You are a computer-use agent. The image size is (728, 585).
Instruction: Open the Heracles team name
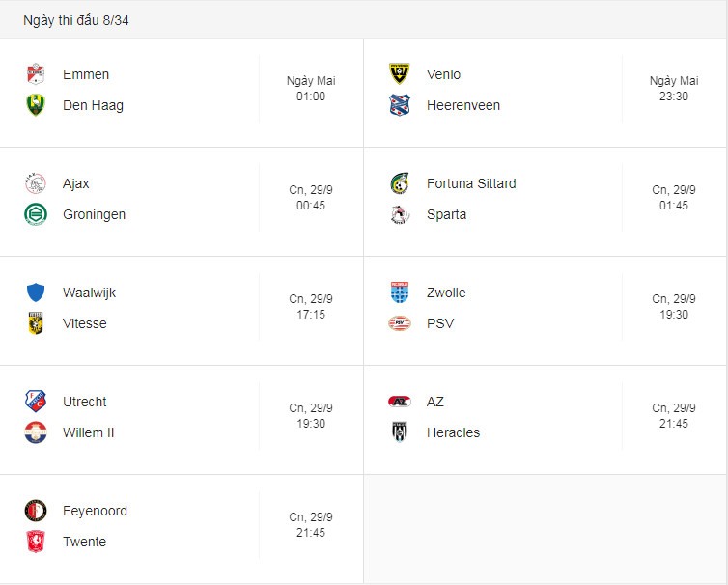tap(453, 432)
